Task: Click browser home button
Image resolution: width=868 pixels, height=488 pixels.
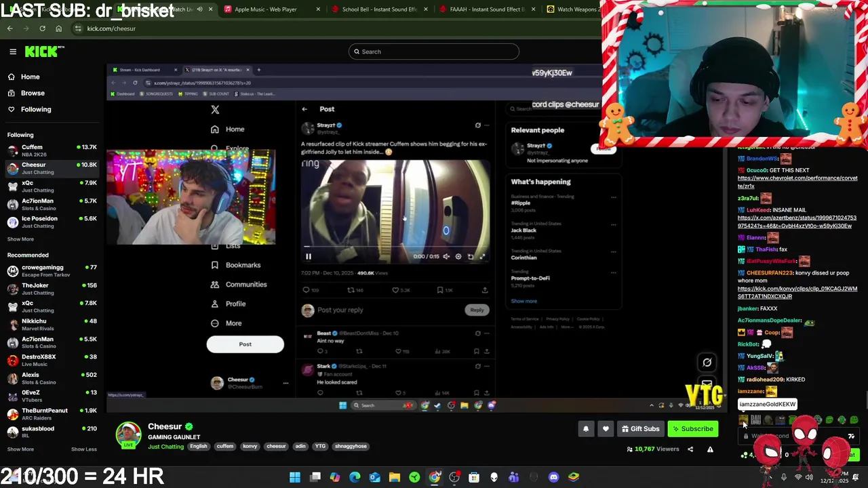Action: point(58,28)
